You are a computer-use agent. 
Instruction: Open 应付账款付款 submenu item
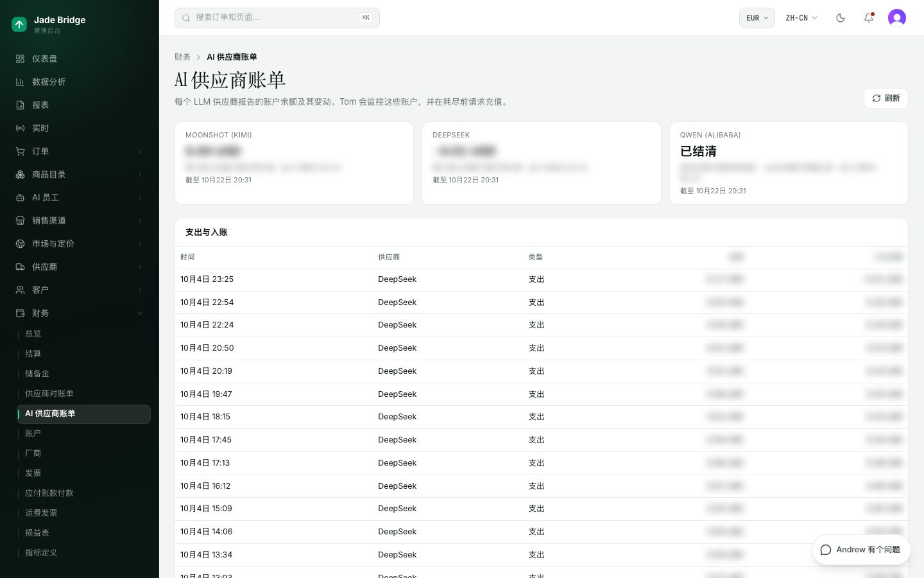pos(49,493)
